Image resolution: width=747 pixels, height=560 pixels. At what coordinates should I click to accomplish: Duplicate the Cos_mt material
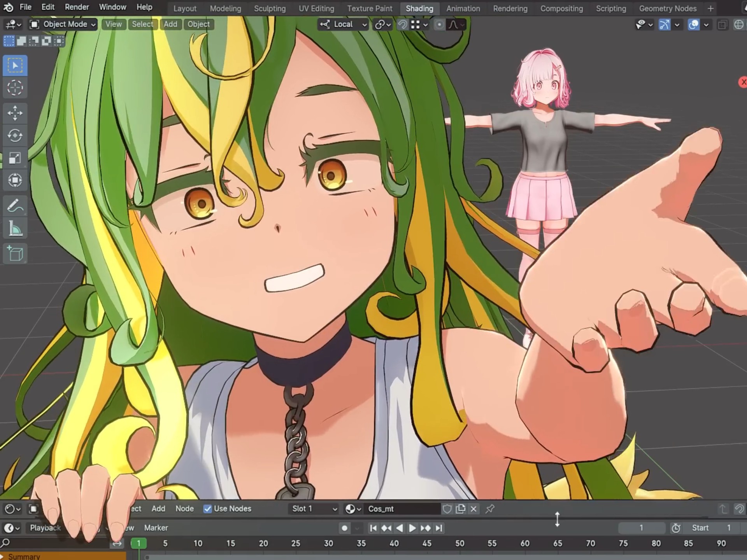pos(461,509)
